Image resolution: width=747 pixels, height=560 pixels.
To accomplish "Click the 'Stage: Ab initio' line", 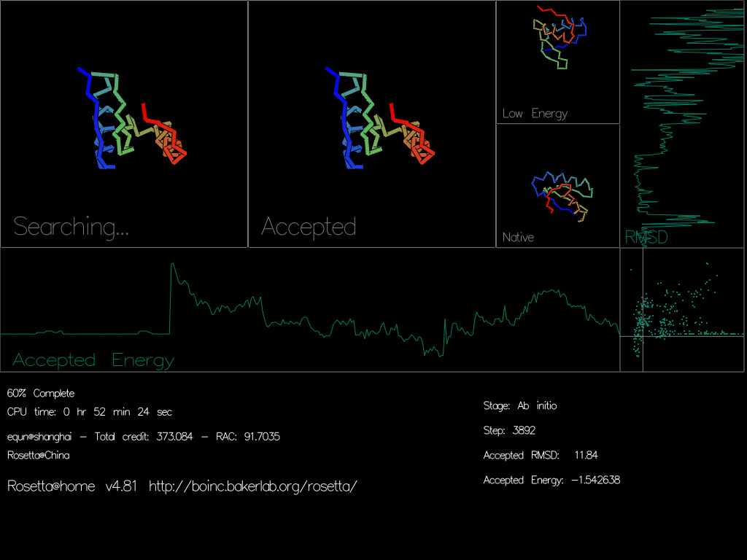I will point(520,405).
